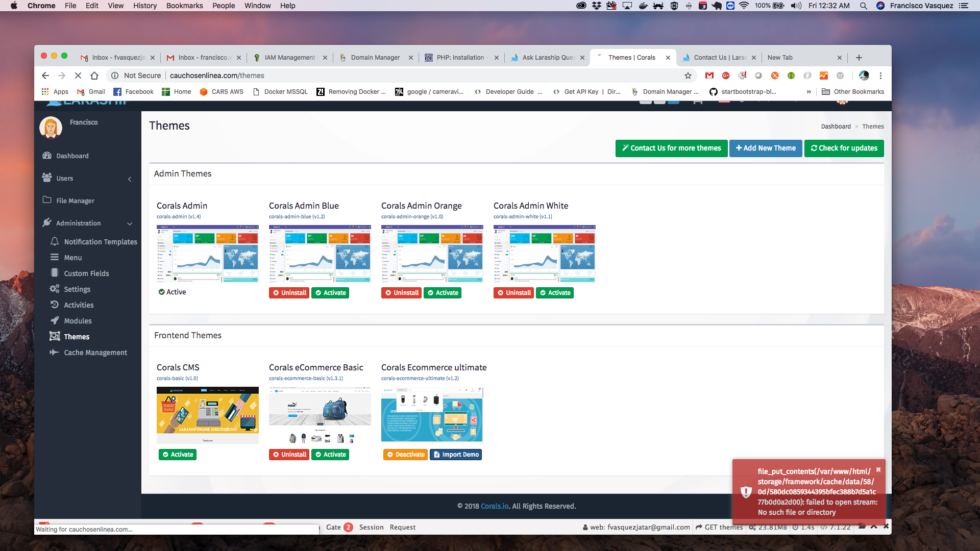Uninstall Corals Admin Orange theme
This screenshot has width=980, height=551.
point(401,293)
